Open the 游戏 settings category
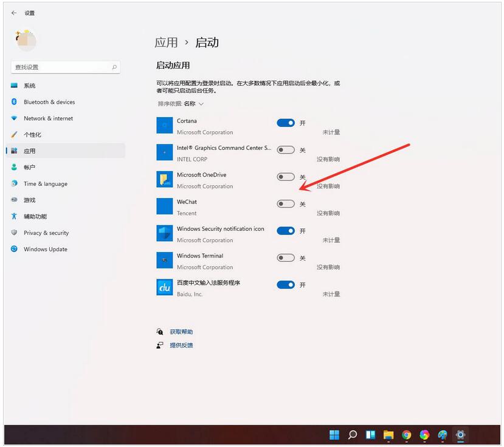 pyautogui.click(x=66, y=200)
